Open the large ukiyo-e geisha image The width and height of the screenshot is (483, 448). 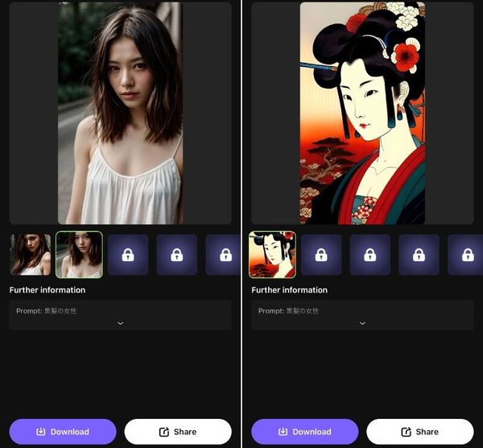pyautogui.click(x=362, y=113)
